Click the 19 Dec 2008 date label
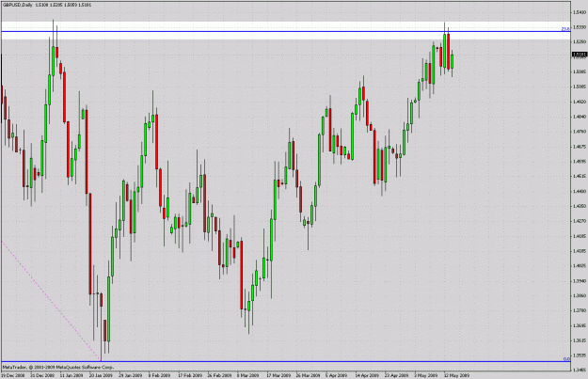Image resolution: width=588 pixels, height=379 pixels. tap(13, 375)
